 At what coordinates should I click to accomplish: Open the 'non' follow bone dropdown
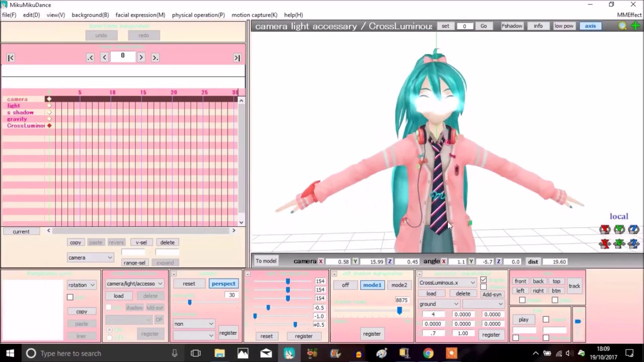tap(193, 324)
